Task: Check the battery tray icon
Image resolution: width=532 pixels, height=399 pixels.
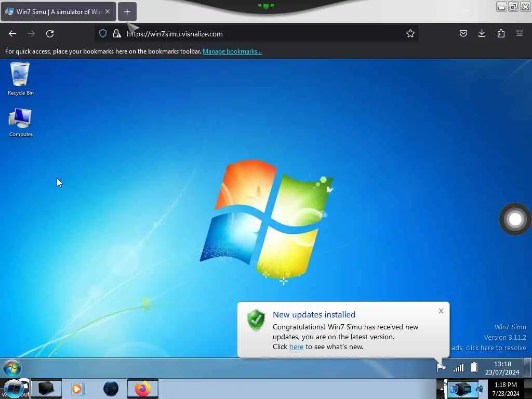Action: (x=474, y=367)
